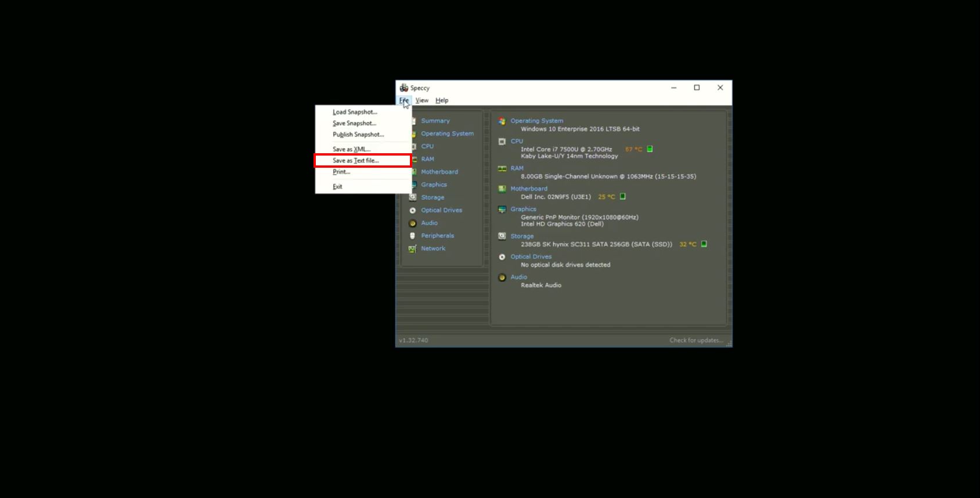Viewport: 980px width, 498px height.
Task: Click the green temperature indicator next to 32 °C
Action: coord(704,244)
